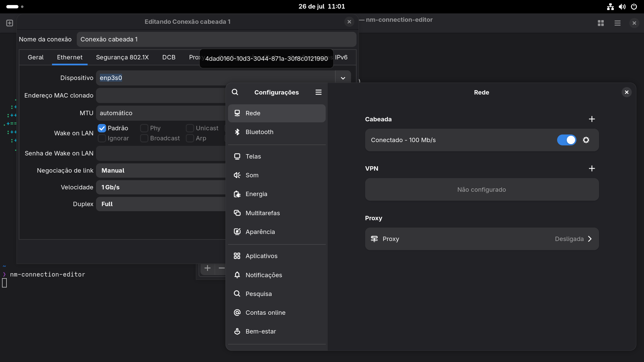Switch to the DCB tab
Screen dimensions: 644x362
coord(169,57)
